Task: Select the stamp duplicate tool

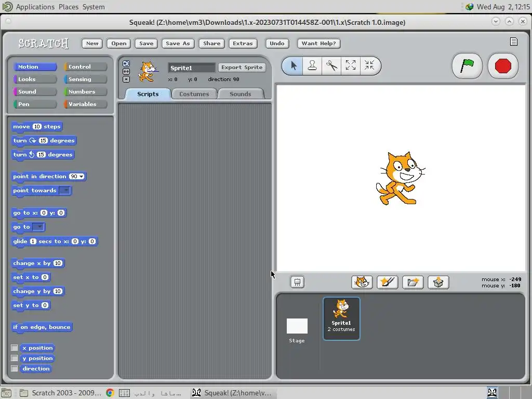Action: [x=312, y=65]
